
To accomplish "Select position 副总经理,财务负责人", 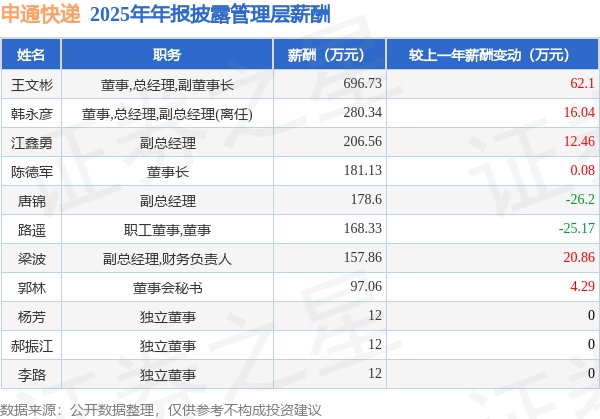I will pos(167,259).
